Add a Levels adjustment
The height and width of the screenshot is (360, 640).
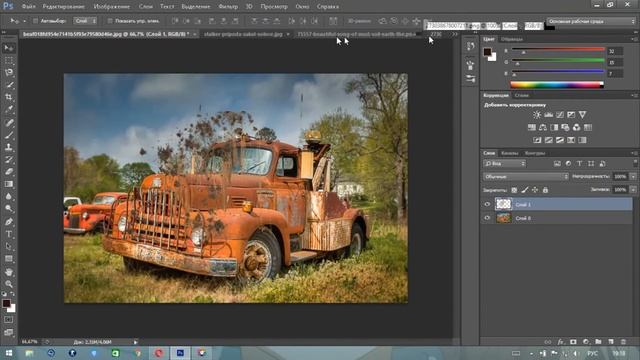(548, 115)
